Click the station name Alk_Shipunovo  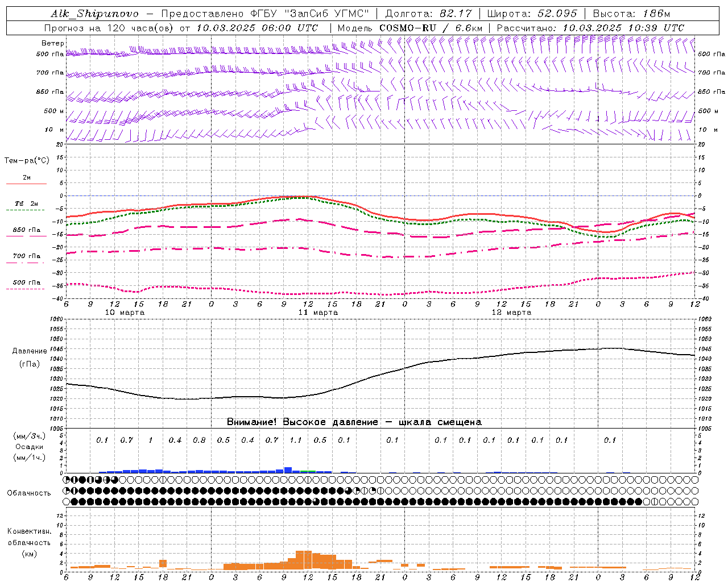pyautogui.click(x=94, y=14)
